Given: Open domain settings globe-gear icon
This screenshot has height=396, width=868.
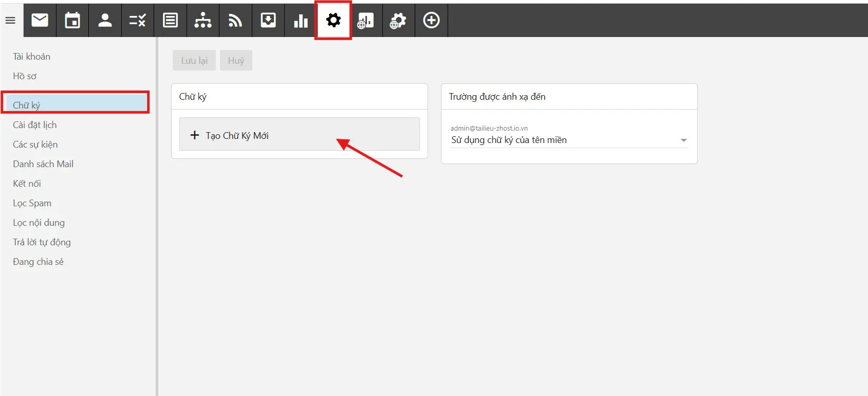Looking at the screenshot, I should coord(398,21).
